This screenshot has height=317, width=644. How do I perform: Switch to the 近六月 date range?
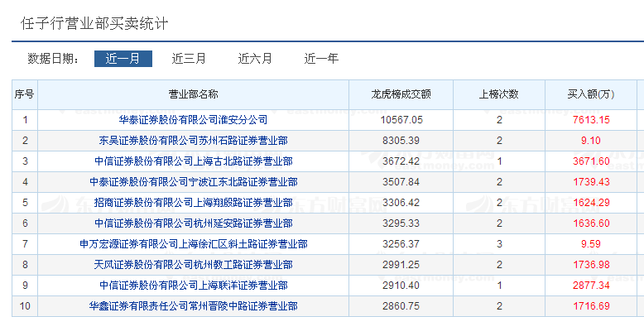coord(255,59)
